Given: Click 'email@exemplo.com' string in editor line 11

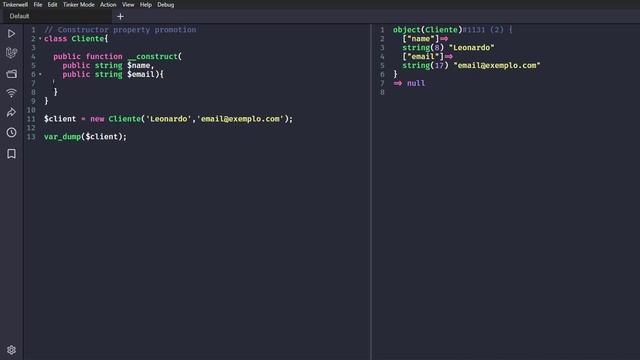Looking at the screenshot, I should pos(240,119).
